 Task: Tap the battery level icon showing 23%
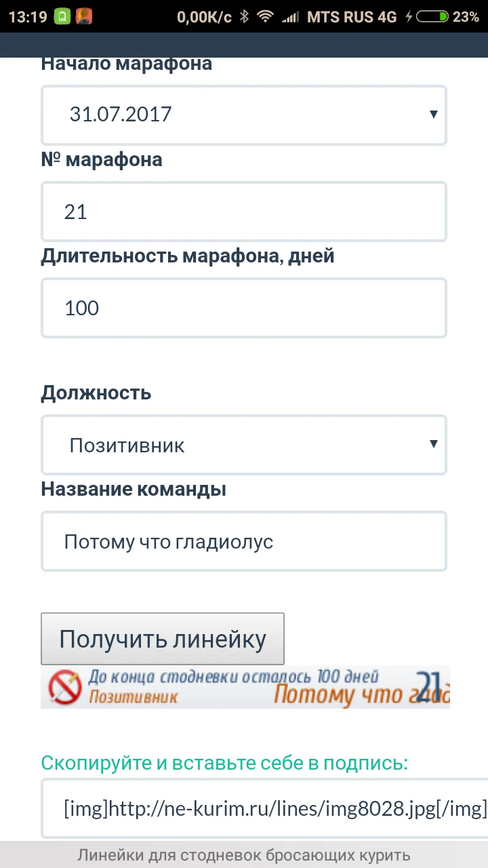click(x=433, y=17)
